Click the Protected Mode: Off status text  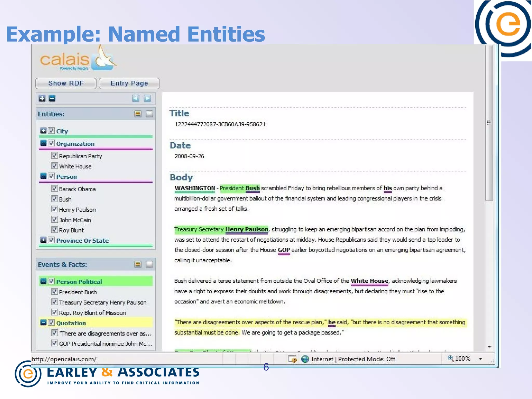point(367,359)
